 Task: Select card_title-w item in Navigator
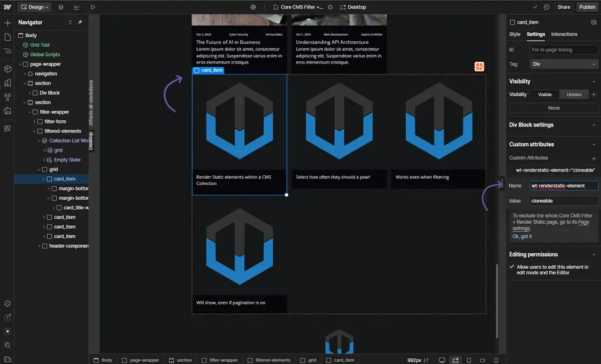(x=76, y=208)
